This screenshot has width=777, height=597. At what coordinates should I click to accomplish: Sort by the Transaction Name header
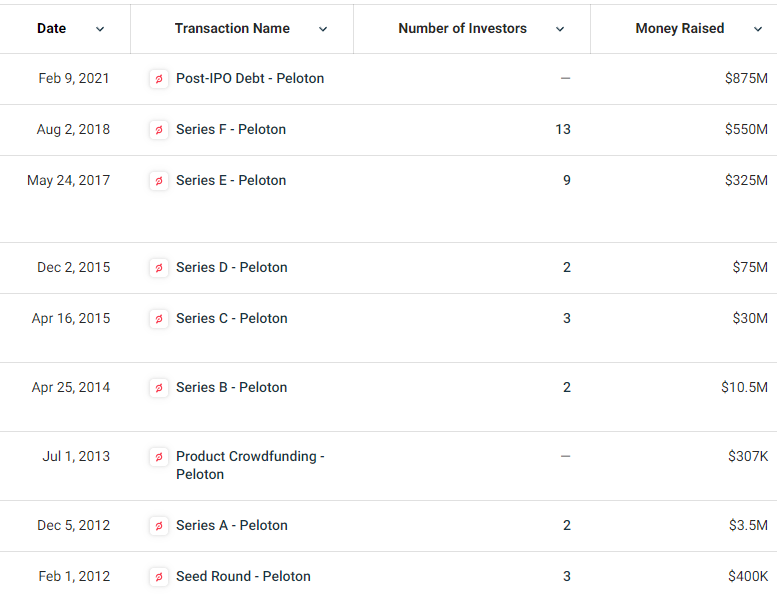pos(232,28)
